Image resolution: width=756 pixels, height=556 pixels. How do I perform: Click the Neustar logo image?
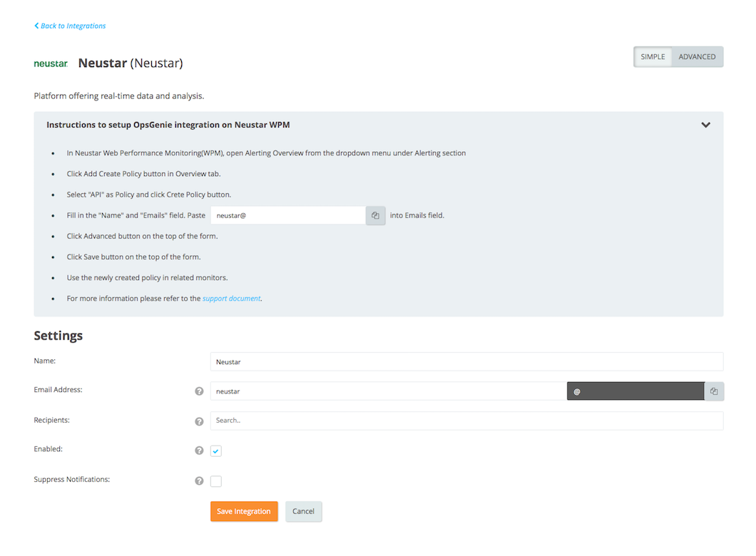[x=51, y=63]
